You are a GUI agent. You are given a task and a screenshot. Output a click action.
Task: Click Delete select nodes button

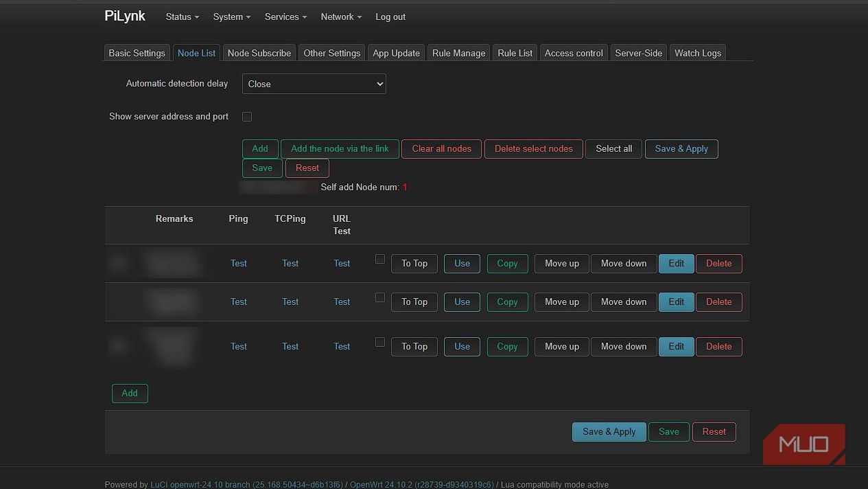coord(533,148)
